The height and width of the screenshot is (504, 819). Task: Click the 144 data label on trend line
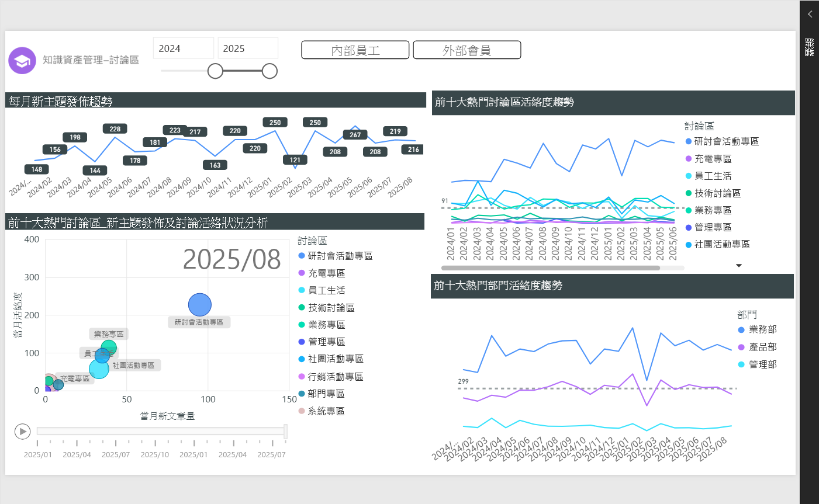pos(95,171)
